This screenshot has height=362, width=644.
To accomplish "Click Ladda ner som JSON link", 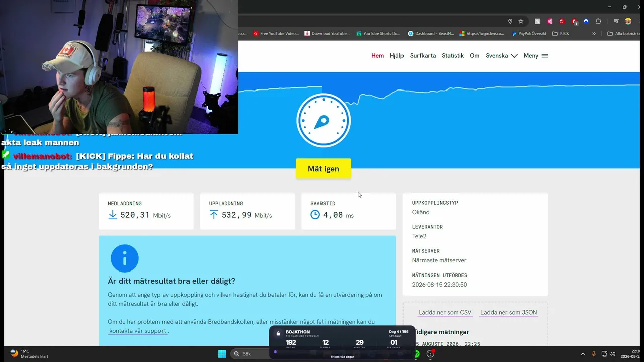I will (x=509, y=312).
